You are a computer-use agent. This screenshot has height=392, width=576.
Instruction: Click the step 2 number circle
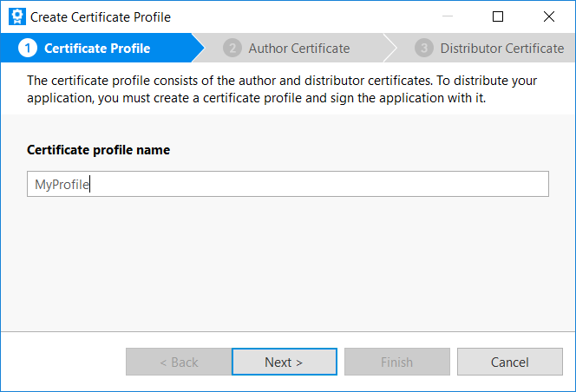pyautogui.click(x=232, y=49)
